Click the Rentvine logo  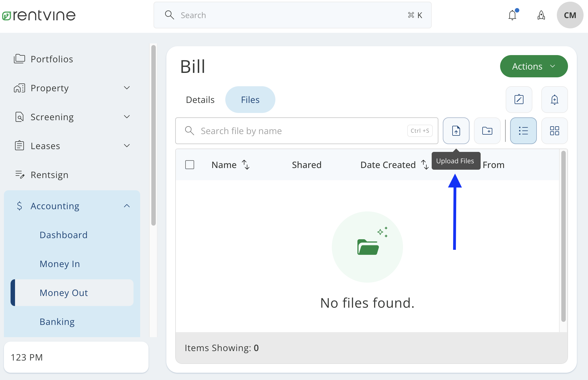tap(39, 15)
